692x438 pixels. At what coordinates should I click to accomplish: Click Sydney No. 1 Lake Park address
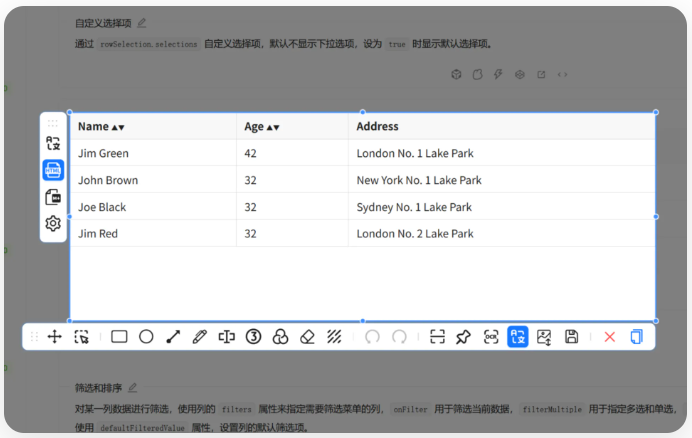point(414,207)
